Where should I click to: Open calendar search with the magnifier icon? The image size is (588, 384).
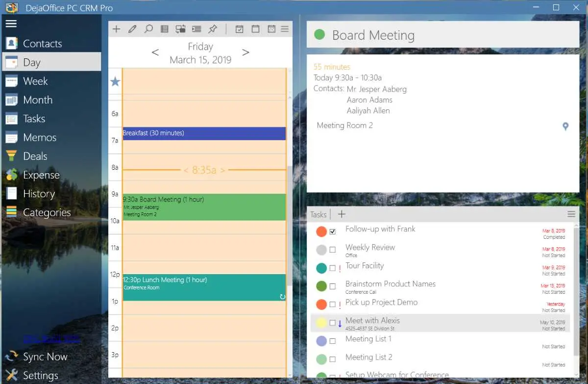pos(148,29)
